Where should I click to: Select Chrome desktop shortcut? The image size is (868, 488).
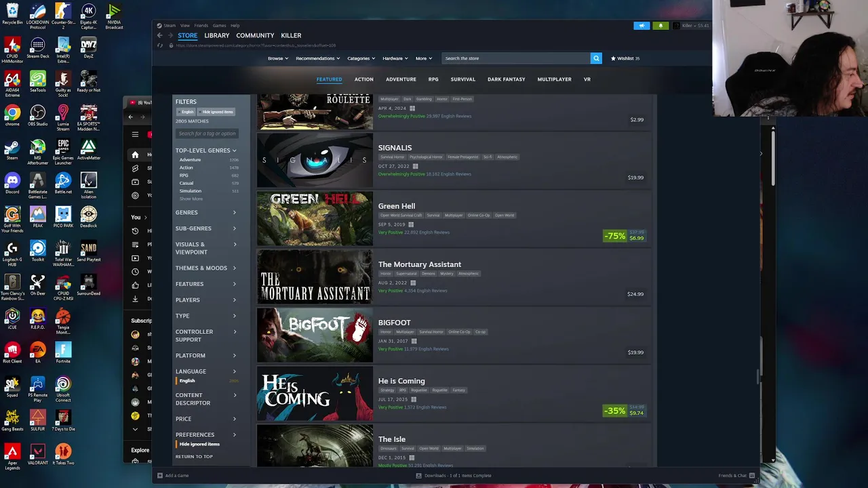(12, 116)
